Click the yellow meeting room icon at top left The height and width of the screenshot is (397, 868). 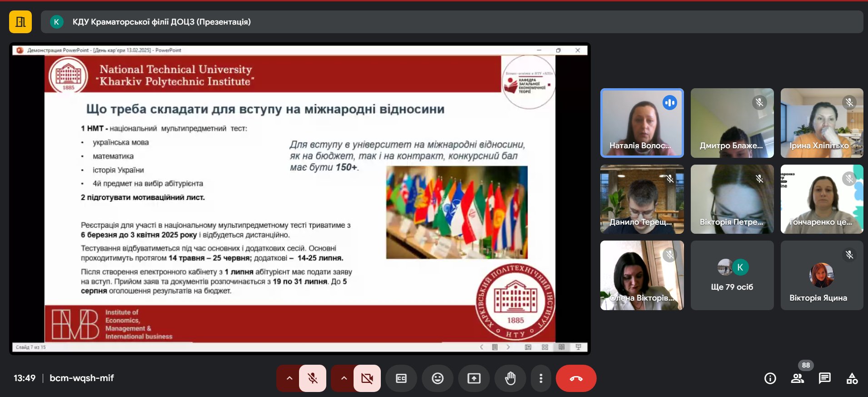point(20,22)
